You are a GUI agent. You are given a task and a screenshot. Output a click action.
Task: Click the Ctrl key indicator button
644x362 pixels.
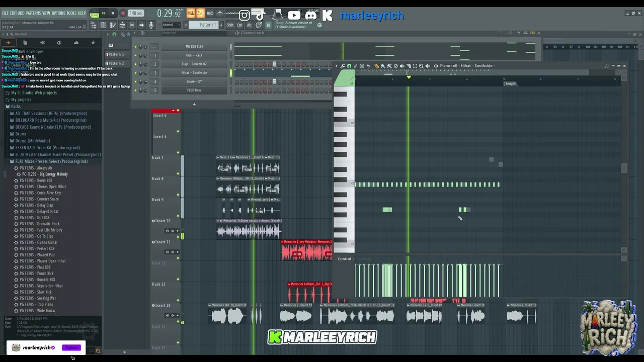pos(240,25)
